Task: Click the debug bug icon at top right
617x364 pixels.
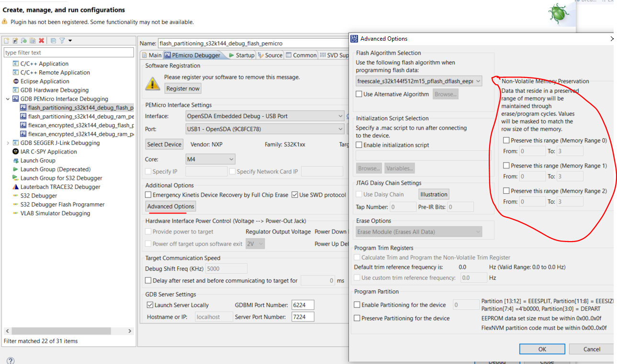Action: coord(558,14)
